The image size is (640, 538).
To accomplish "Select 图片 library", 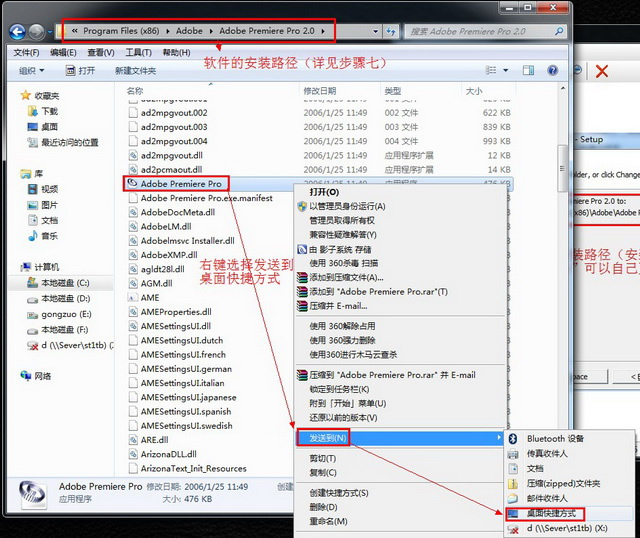I will point(43,205).
